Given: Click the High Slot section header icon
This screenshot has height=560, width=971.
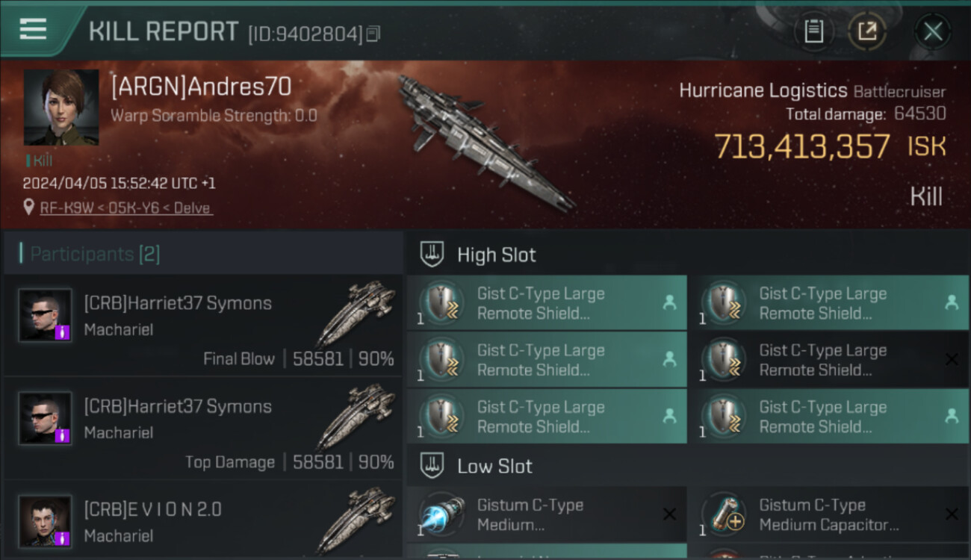Looking at the screenshot, I should pos(432,254).
